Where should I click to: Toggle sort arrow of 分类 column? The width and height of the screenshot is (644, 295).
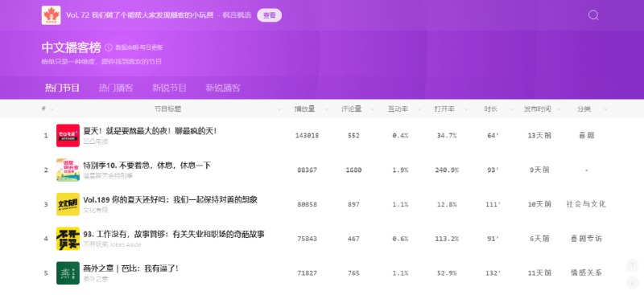point(605,109)
